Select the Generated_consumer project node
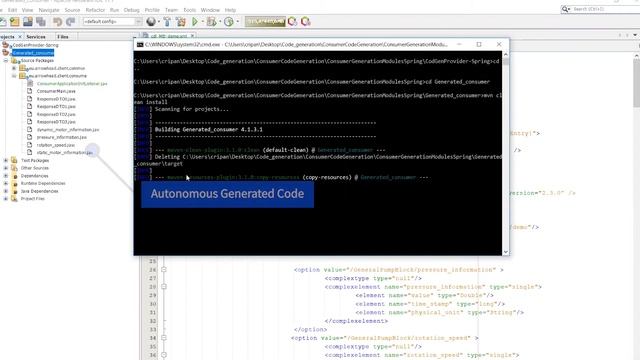Viewport: 640px width, 360px height. [33, 53]
